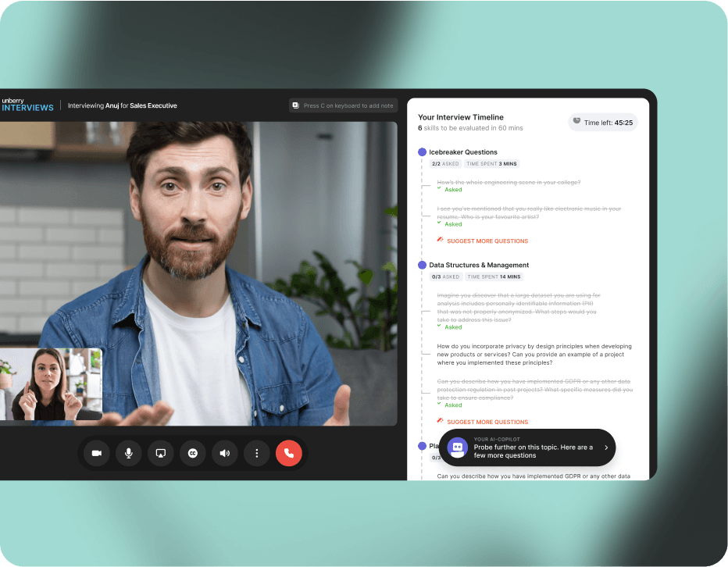Image resolution: width=728 pixels, height=567 pixels.
Task: Start screen sharing via AirPlay icon
Action: (x=161, y=453)
